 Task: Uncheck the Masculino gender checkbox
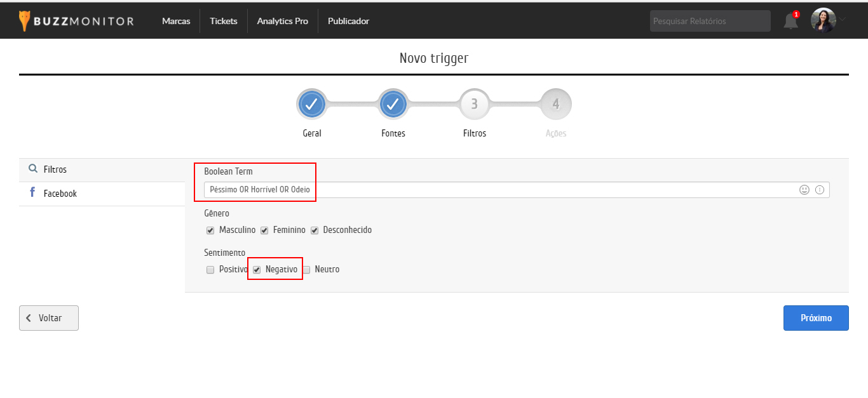(x=210, y=230)
